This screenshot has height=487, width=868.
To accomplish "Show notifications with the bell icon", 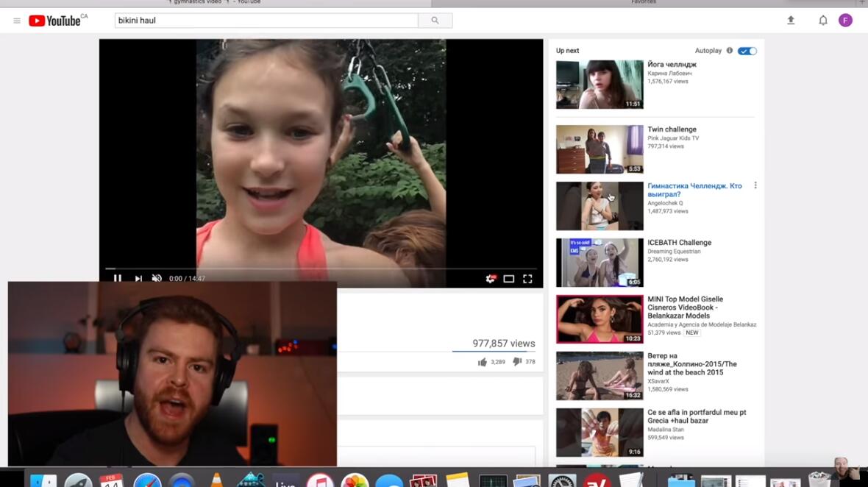I will click(823, 21).
